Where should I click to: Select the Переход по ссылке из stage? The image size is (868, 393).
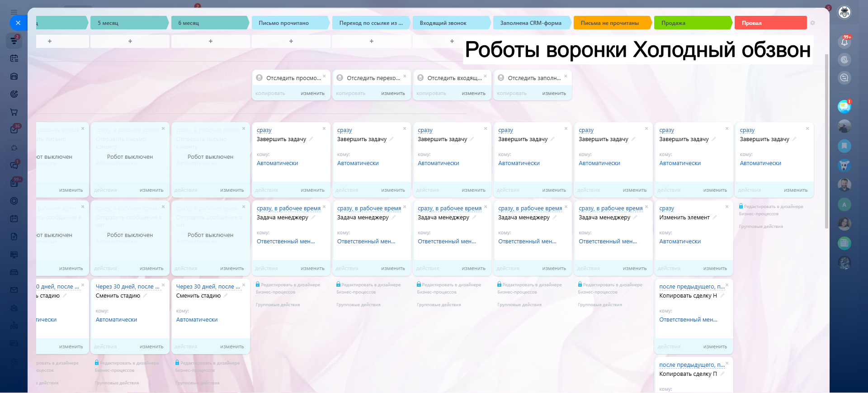pyautogui.click(x=371, y=23)
